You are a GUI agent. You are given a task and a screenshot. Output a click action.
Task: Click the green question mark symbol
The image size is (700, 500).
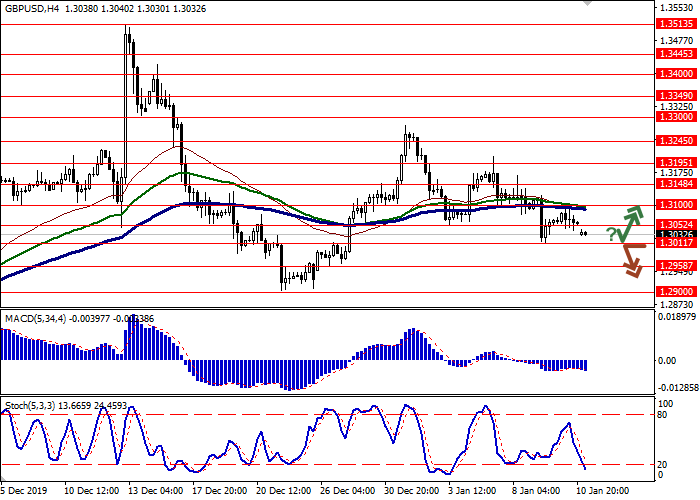(x=611, y=234)
